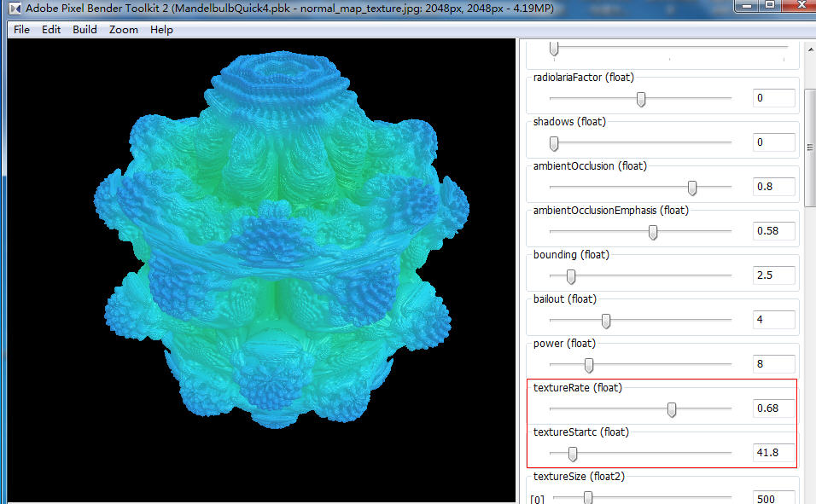Click the textureSize [0] slider handle
This screenshot has width=816, height=504.
[x=587, y=497]
